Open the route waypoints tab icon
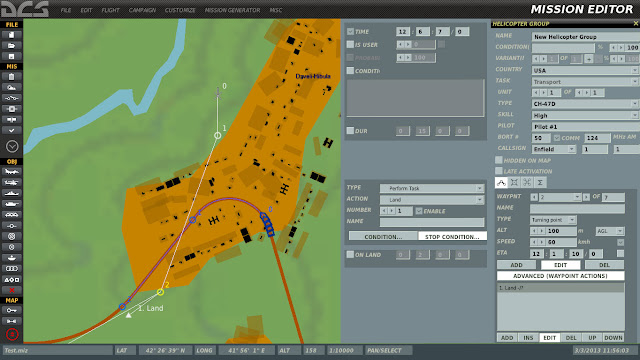Image resolution: width=640 pixels, height=360 pixels. [502, 182]
